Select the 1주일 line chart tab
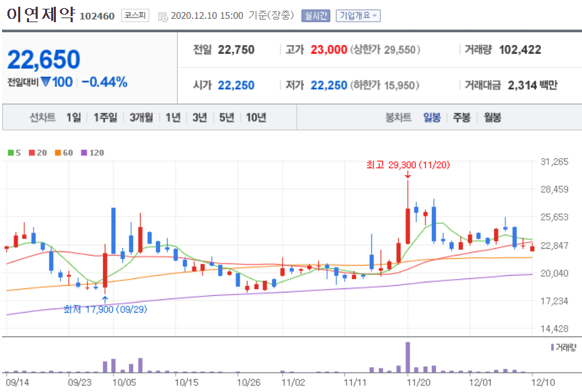The width and height of the screenshot is (582, 392). coord(106,118)
